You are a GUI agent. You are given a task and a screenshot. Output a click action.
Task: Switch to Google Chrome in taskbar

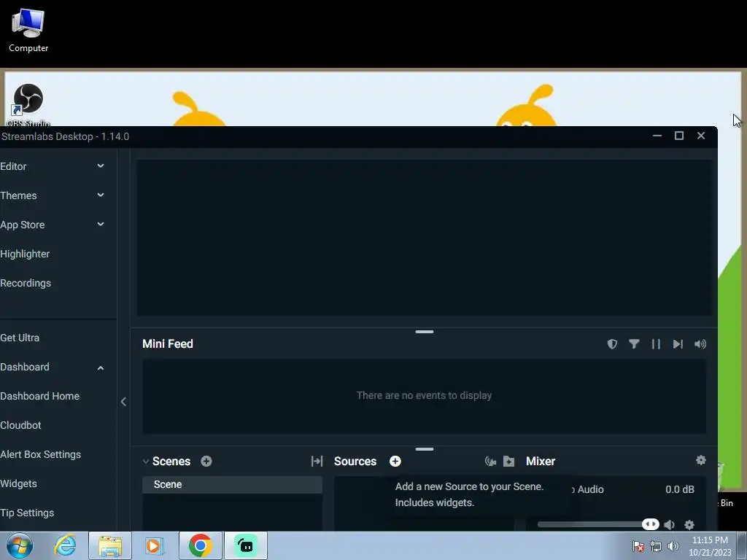200,545
